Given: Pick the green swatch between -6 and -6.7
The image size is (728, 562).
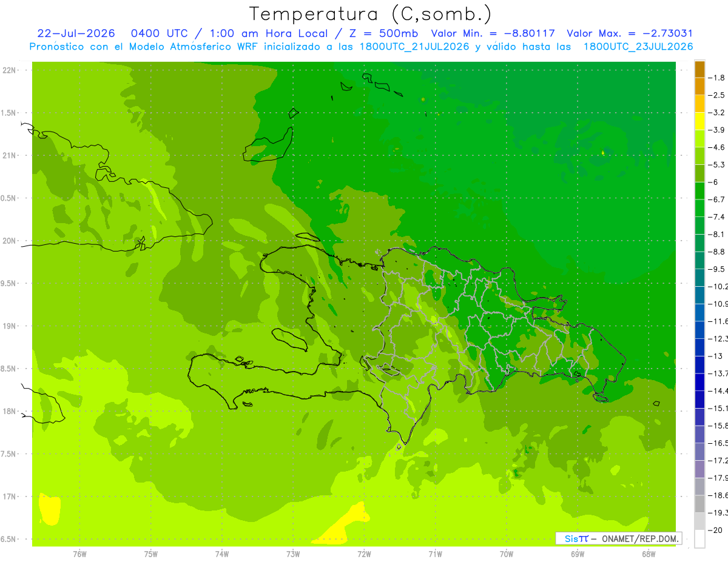Looking at the screenshot, I should click(699, 191).
